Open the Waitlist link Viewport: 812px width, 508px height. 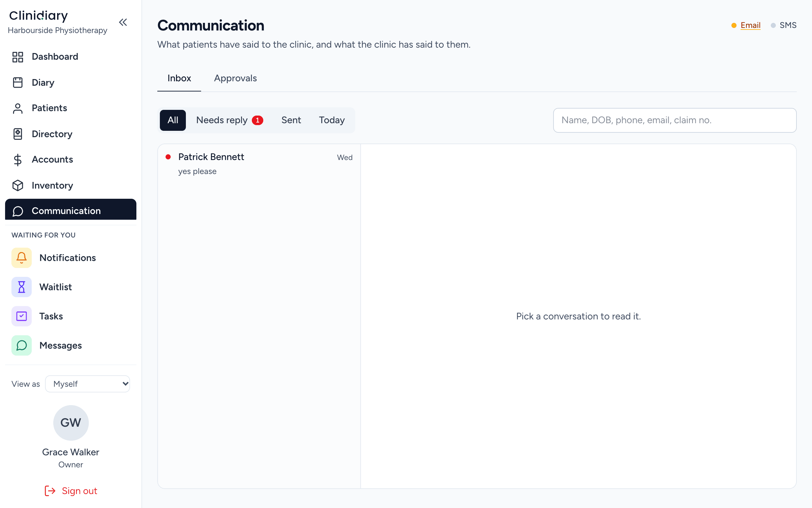(x=70, y=287)
